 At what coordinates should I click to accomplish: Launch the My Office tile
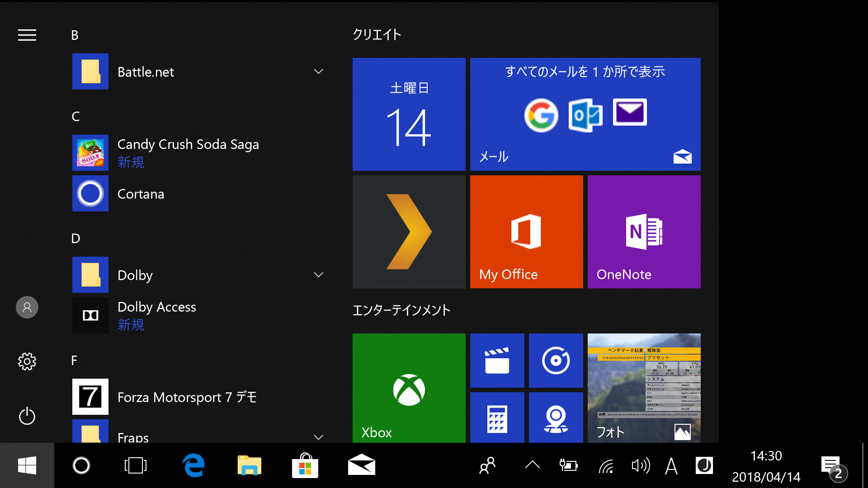click(x=526, y=231)
